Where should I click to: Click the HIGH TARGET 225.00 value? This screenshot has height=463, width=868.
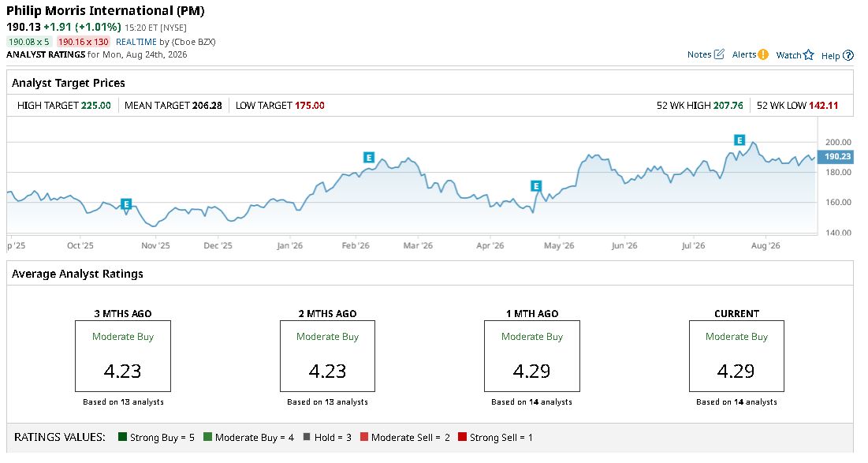(95, 105)
